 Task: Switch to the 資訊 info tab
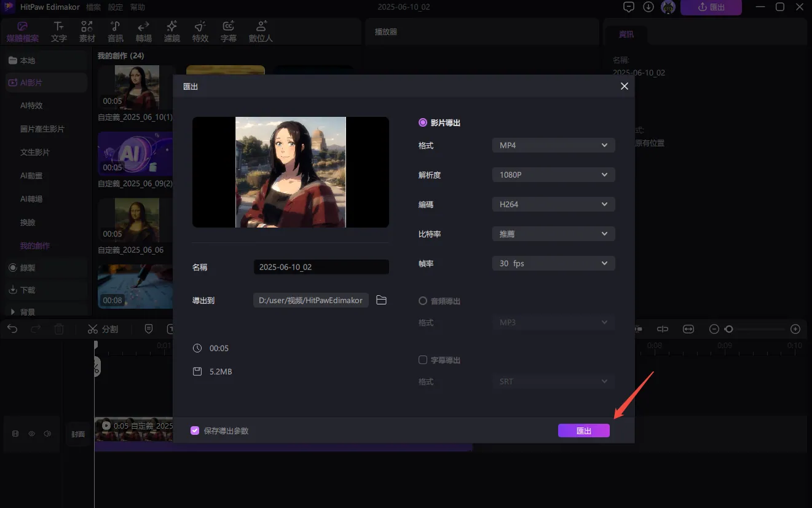(626, 34)
